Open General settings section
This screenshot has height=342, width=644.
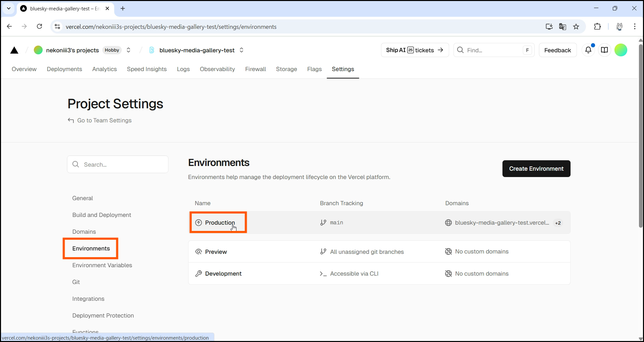[x=83, y=198]
